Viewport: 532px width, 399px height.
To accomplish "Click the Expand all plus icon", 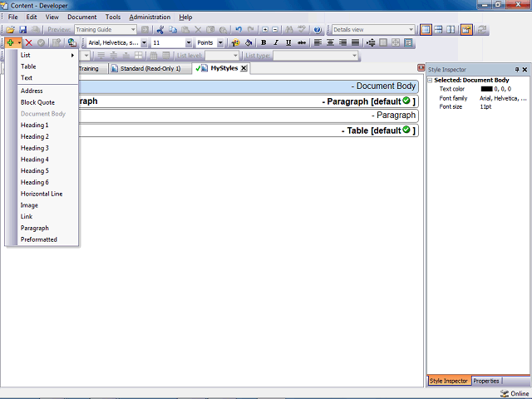I will point(265,30).
